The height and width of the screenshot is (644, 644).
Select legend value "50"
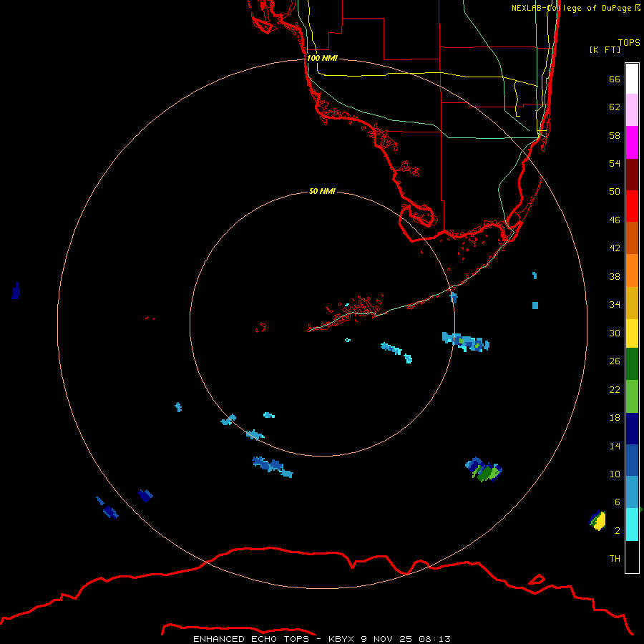click(615, 191)
